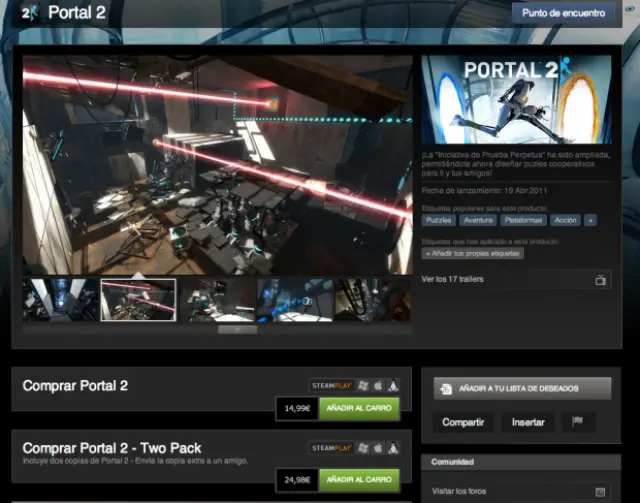Select the Puzzles tag
640x503 pixels.
(x=439, y=220)
